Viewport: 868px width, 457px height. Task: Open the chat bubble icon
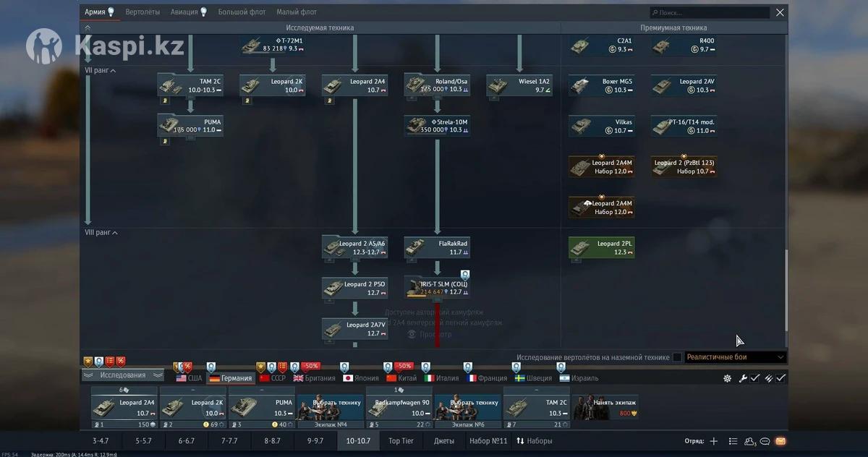click(765, 441)
